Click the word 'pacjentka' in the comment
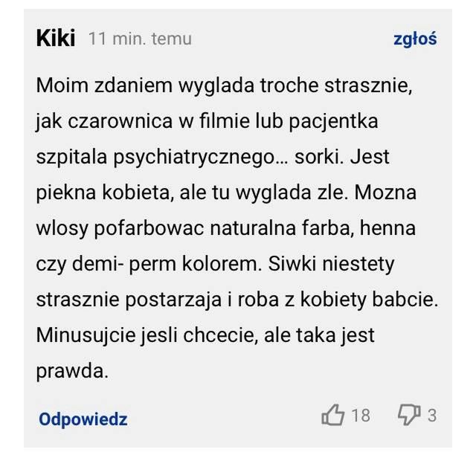The image size is (476, 455). tap(333, 121)
